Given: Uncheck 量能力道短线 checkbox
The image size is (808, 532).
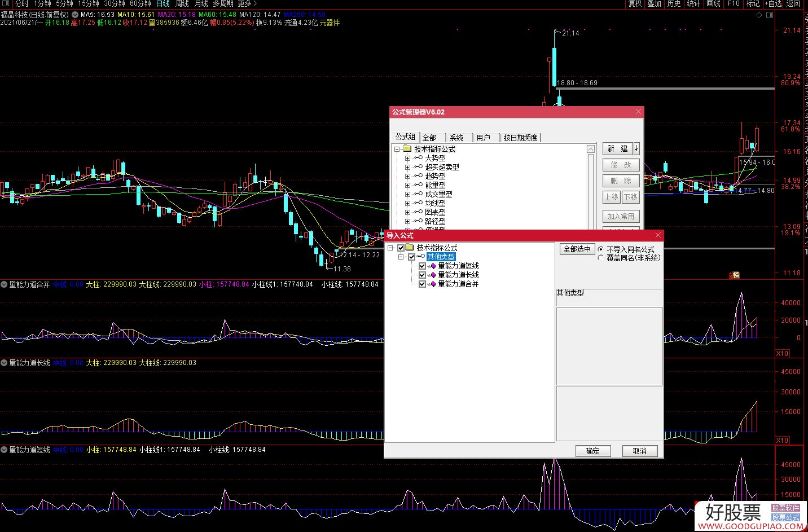Looking at the screenshot, I should pyautogui.click(x=422, y=266).
